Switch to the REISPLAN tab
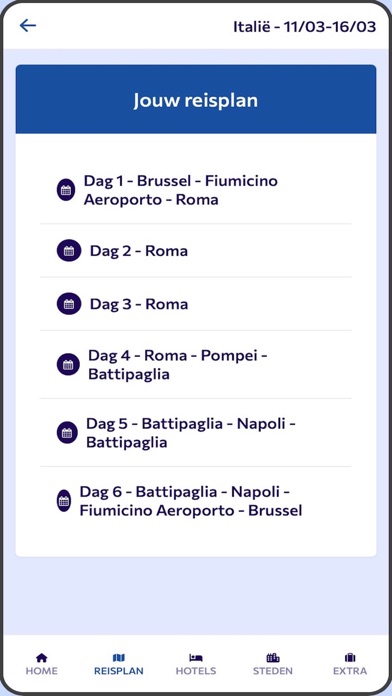 click(119, 664)
